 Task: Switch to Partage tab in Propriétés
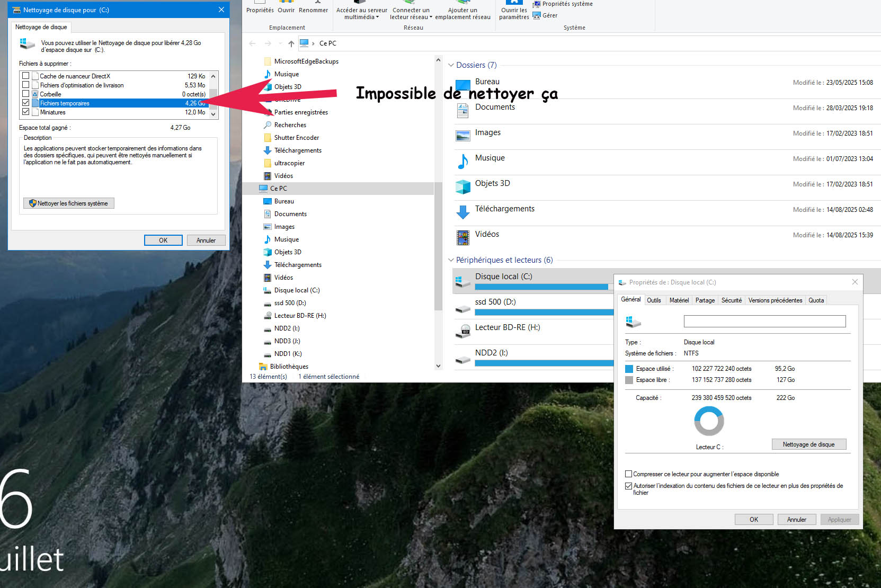(x=705, y=300)
